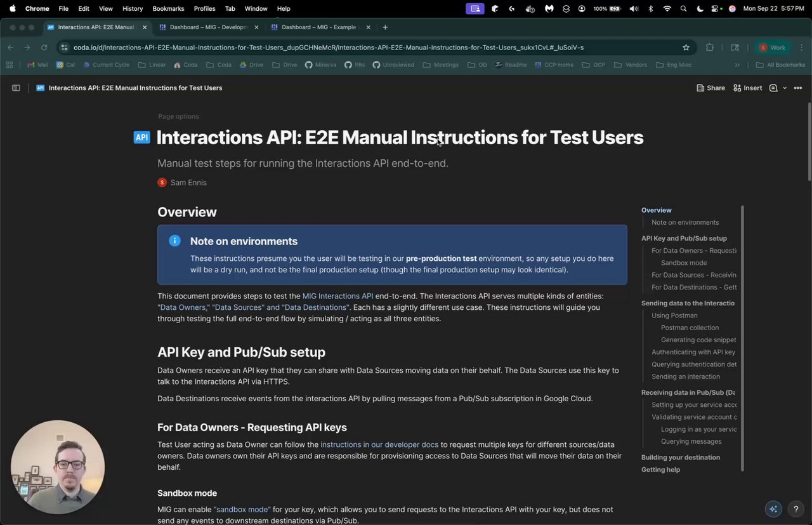Image resolution: width=812 pixels, height=525 pixels.
Task: Click the "Data Destinations" link in overview paragraph
Action: coord(315,307)
